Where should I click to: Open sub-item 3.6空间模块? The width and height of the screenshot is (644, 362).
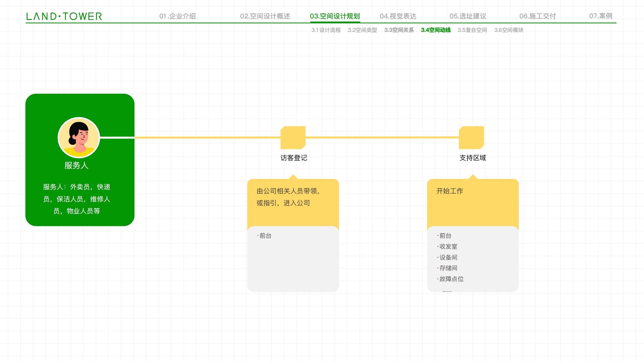pyautogui.click(x=509, y=30)
